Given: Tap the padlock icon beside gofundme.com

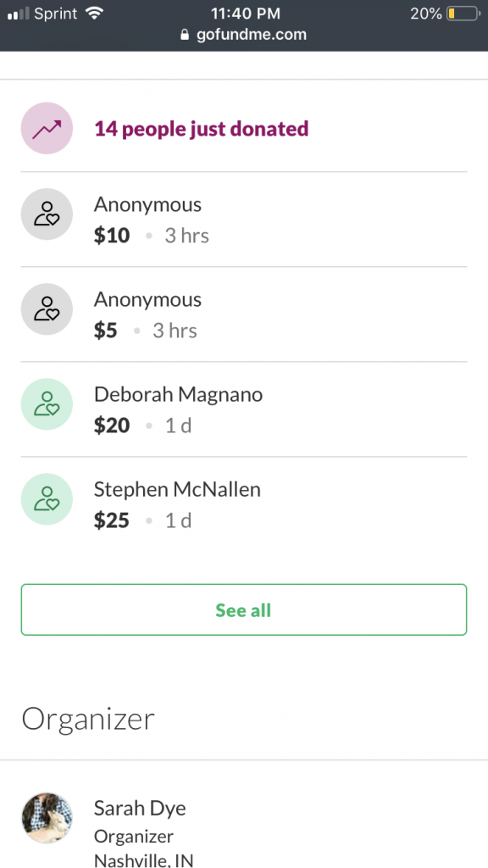Looking at the screenshot, I should pyautogui.click(x=185, y=34).
